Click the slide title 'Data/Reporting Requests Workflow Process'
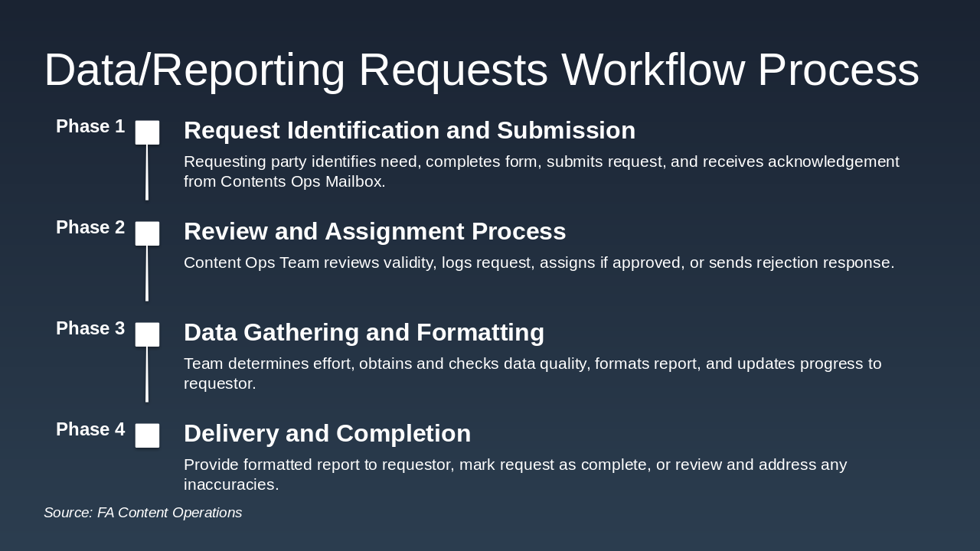 click(x=481, y=70)
